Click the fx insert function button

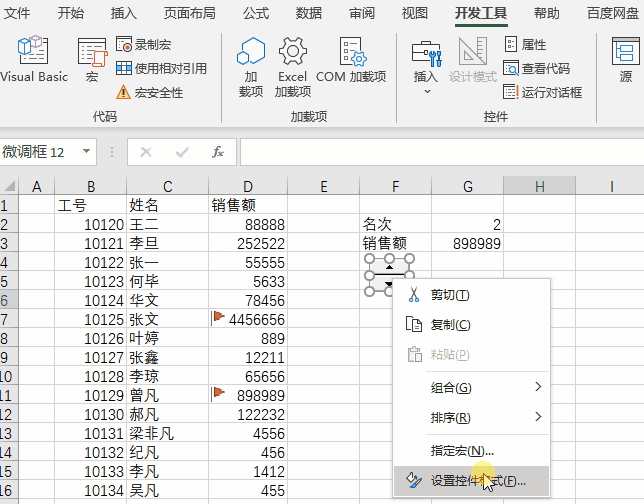tap(218, 152)
